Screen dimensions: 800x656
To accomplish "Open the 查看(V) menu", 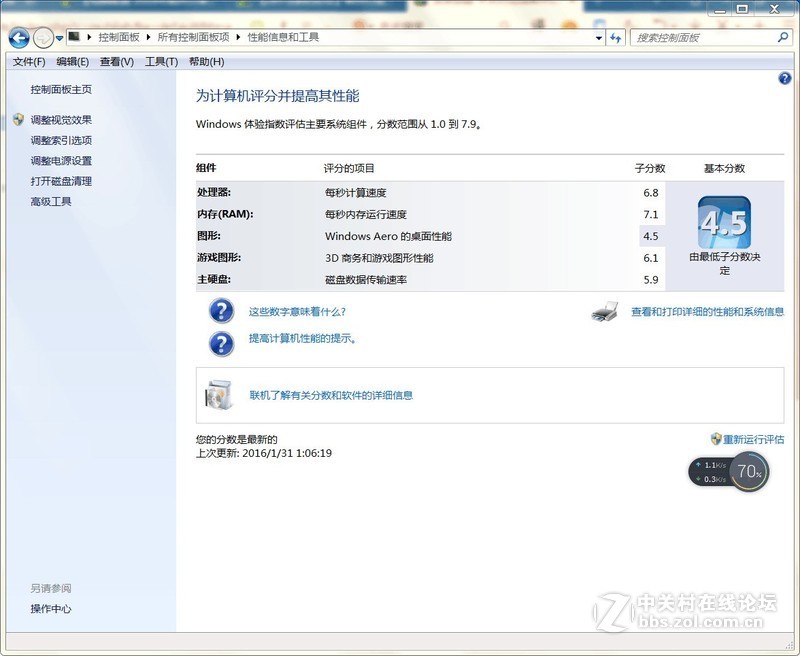I will [117, 62].
